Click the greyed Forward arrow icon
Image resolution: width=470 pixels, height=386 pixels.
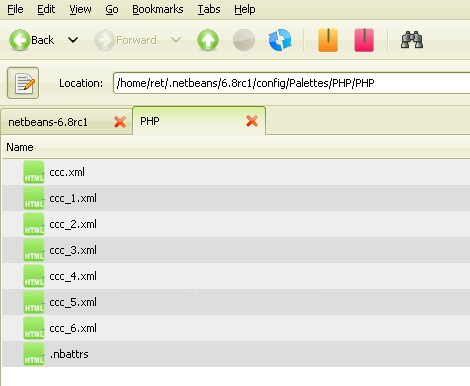tap(105, 40)
